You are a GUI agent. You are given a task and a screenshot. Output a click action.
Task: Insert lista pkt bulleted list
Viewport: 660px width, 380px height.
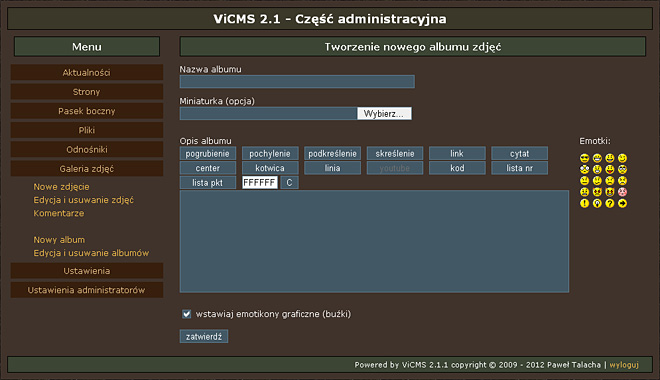click(208, 183)
